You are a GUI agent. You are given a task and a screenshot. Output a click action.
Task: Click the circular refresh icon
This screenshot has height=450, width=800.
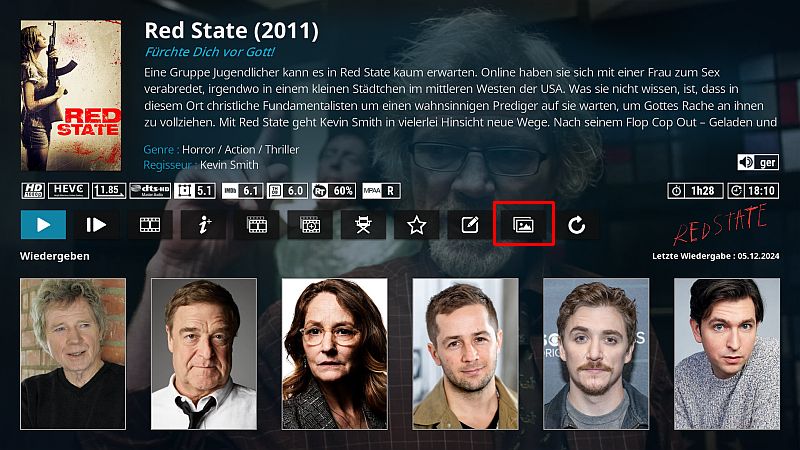[577, 224]
